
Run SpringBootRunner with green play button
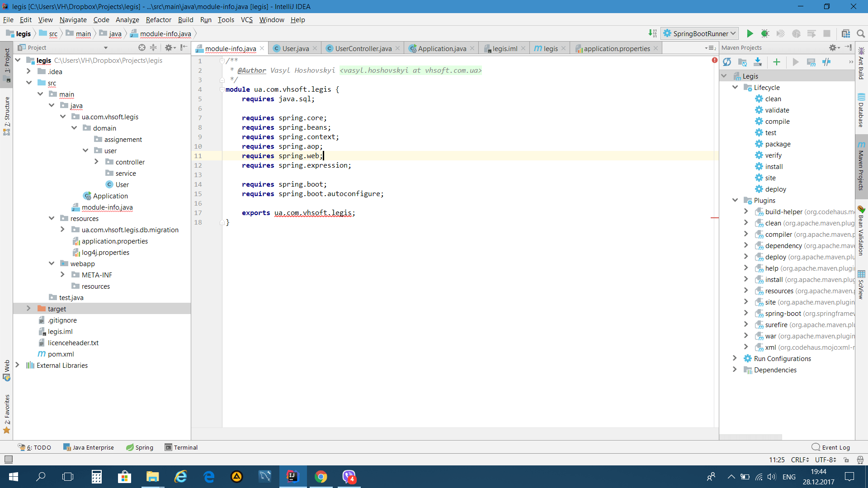pyautogui.click(x=750, y=33)
